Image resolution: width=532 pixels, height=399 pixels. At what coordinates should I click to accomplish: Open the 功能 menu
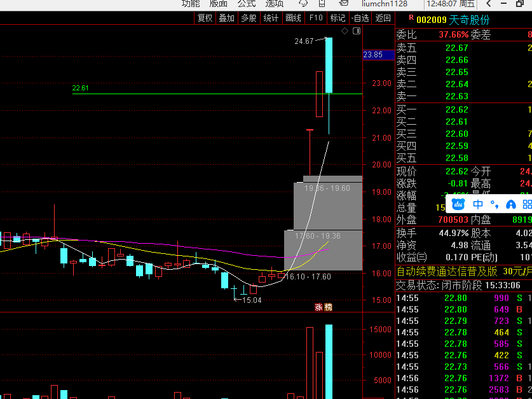click(191, 3)
